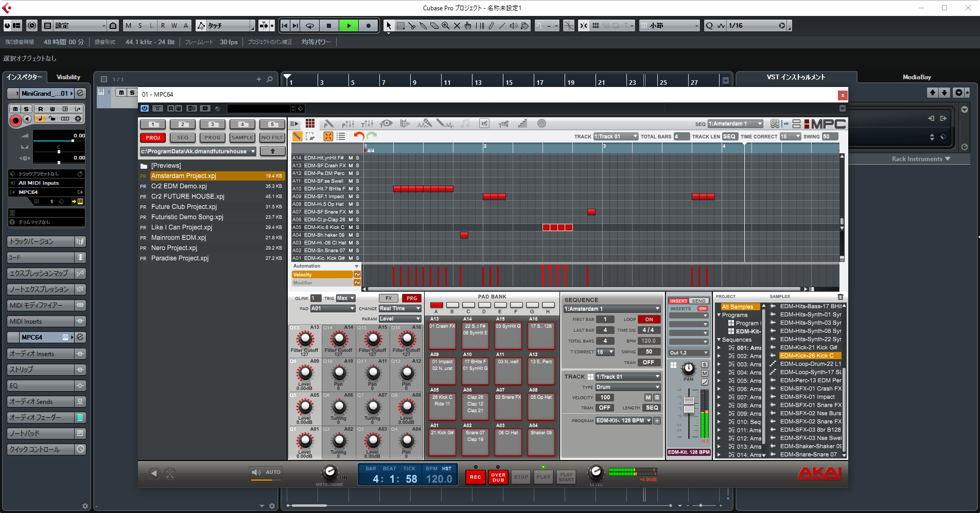Select the Cubase Glue tool
Viewport: 980px width, 513px height.
point(423,26)
